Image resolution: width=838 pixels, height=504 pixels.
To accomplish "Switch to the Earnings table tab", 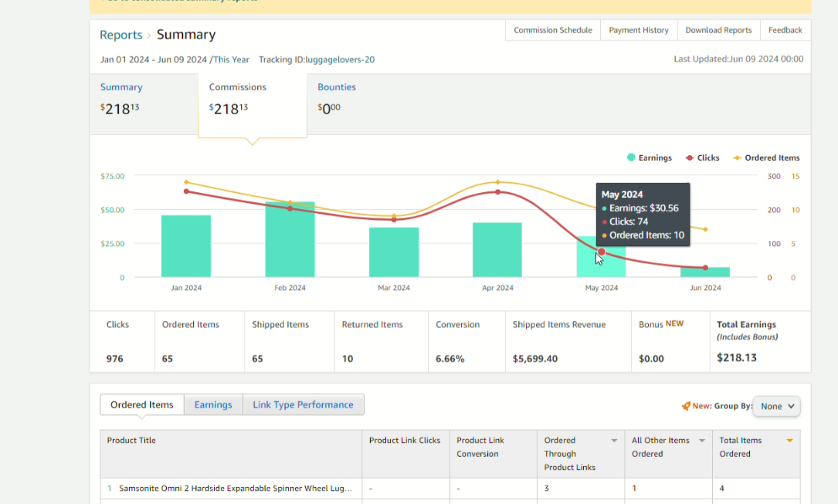I will (213, 404).
